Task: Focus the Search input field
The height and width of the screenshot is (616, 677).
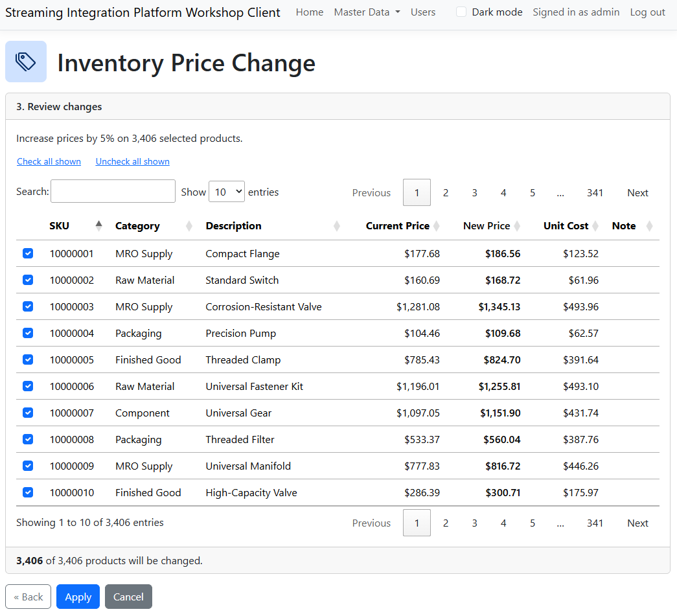Action: coord(113,191)
